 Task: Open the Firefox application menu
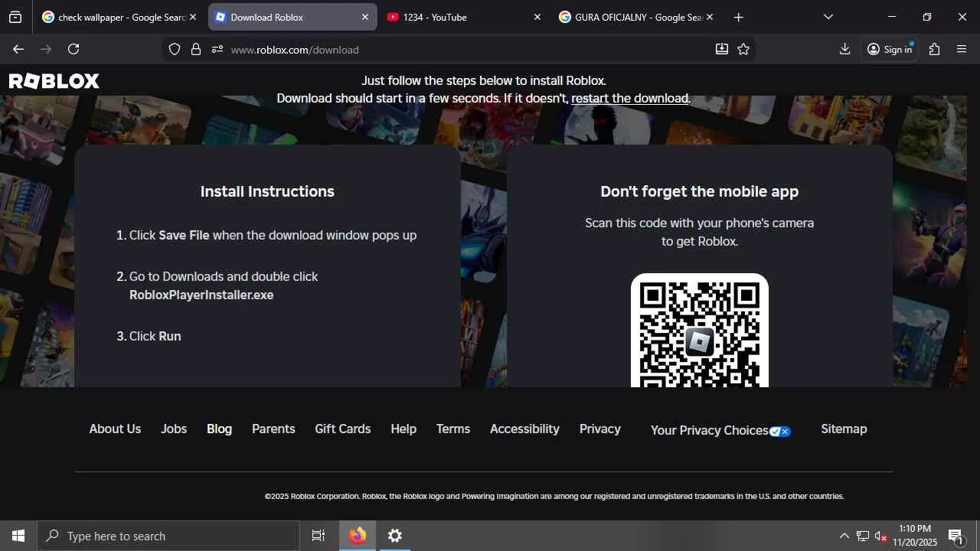962,49
